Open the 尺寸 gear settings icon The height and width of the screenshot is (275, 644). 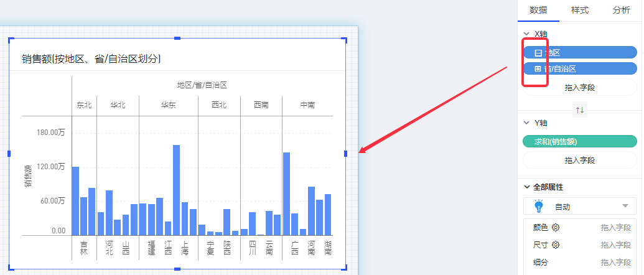pos(556,245)
